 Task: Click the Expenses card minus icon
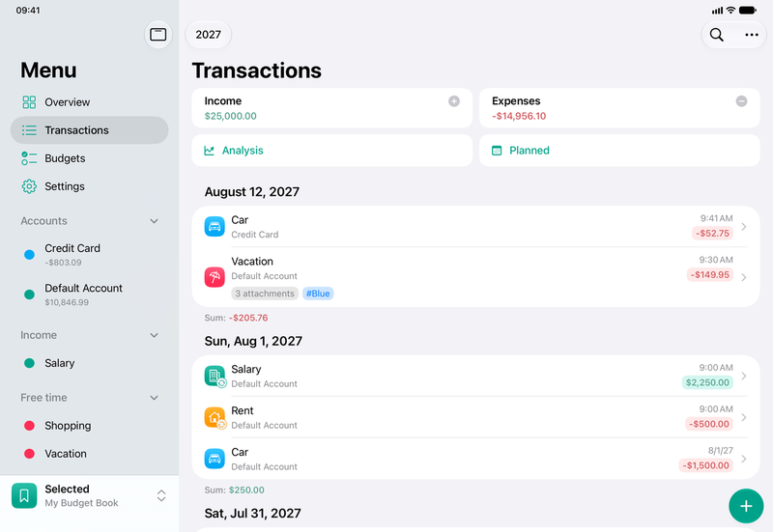(x=741, y=101)
